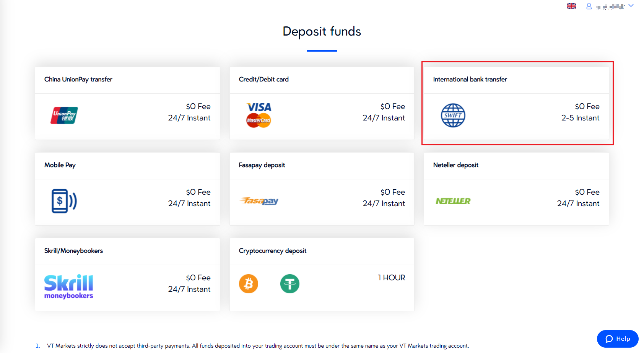The image size is (644, 353).
Task: Select the Tether coin icon
Action: coord(290,284)
